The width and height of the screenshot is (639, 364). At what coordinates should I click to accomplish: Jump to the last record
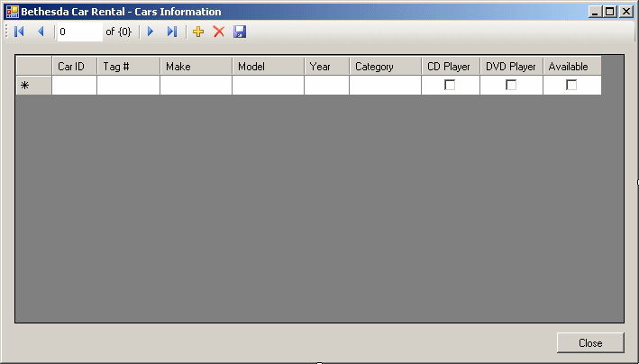click(172, 32)
